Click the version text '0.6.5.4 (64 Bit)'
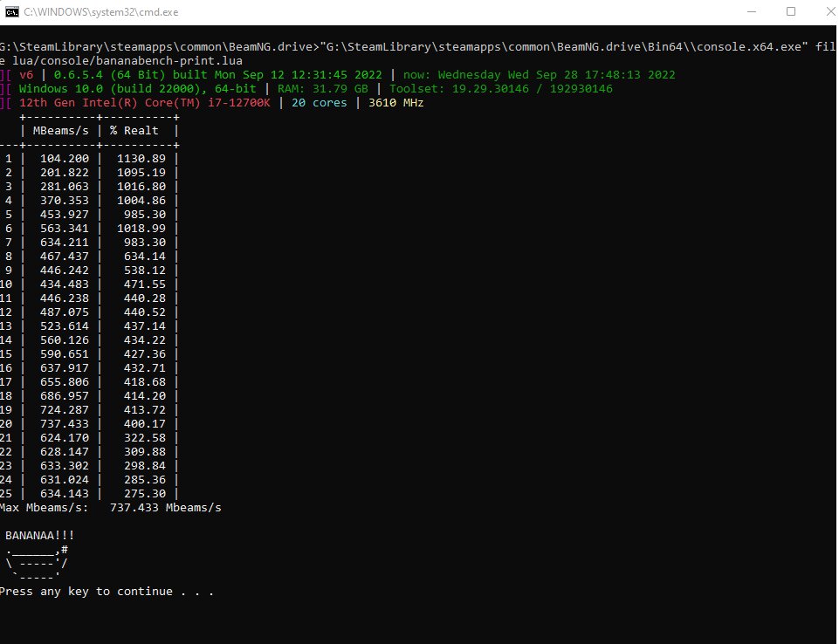 pyautogui.click(x=110, y=75)
